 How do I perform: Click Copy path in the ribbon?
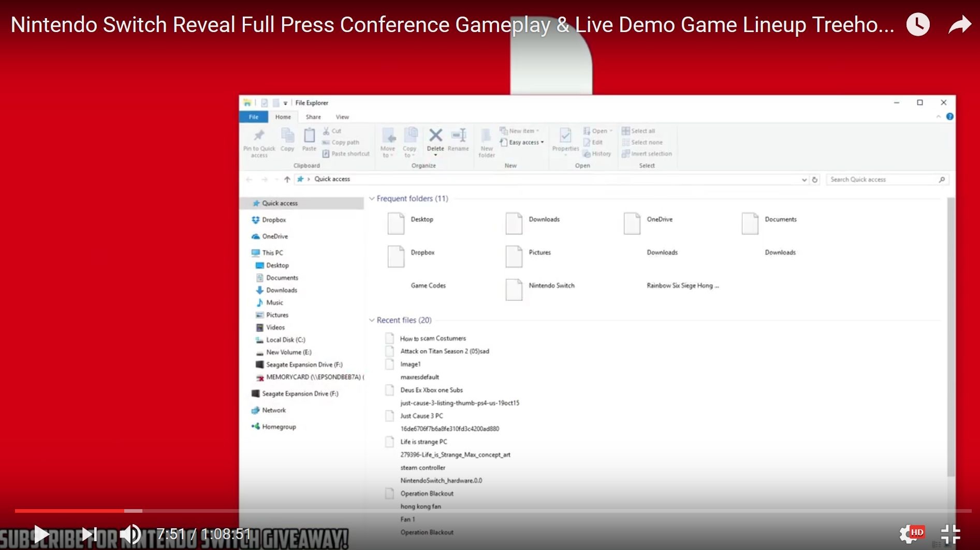341,142
